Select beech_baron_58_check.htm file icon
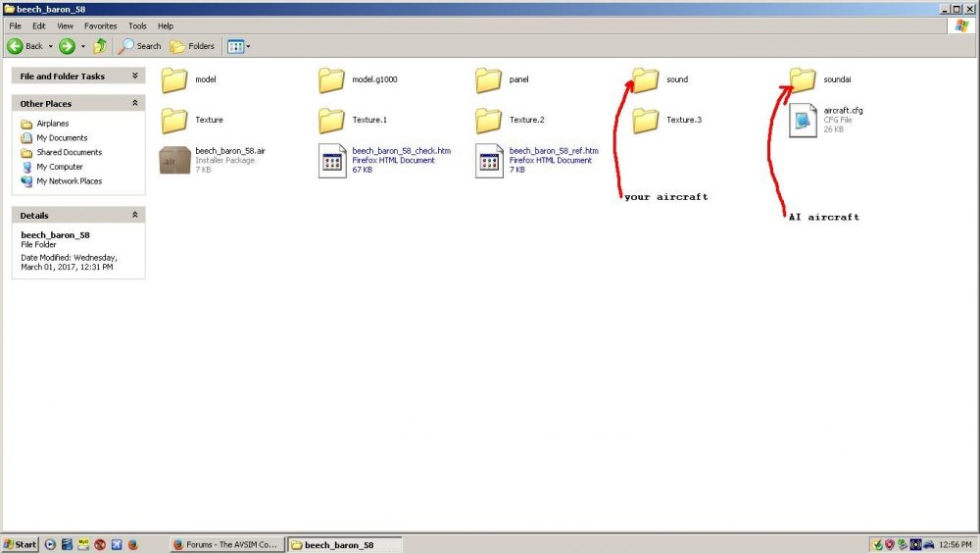 [332, 162]
